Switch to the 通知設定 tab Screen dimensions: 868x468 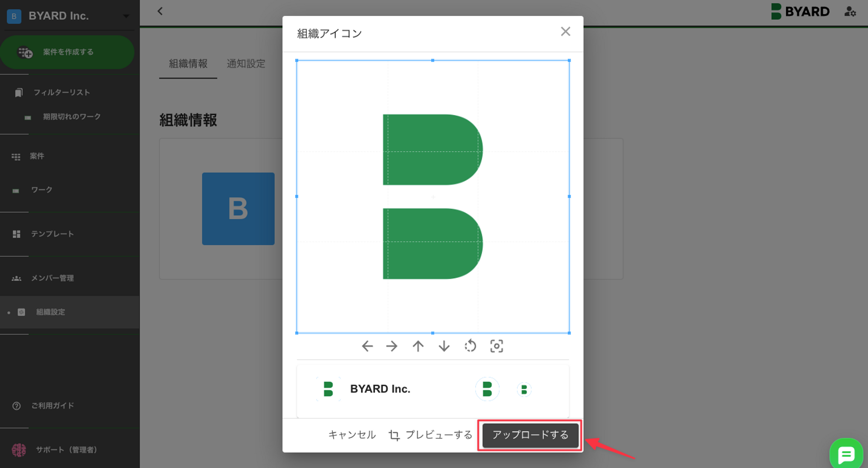(x=246, y=64)
